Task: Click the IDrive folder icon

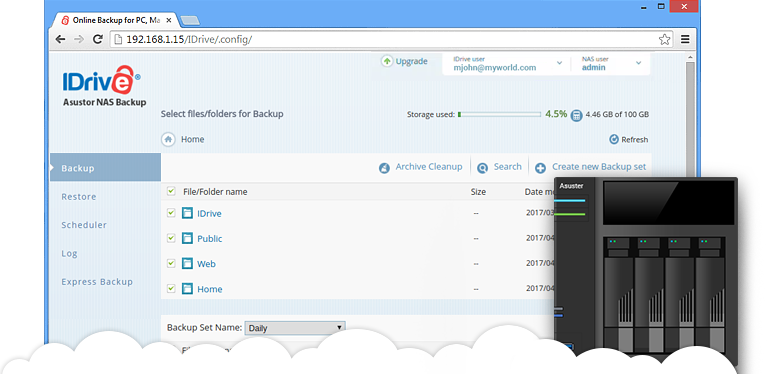Action: (x=187, y=213)
